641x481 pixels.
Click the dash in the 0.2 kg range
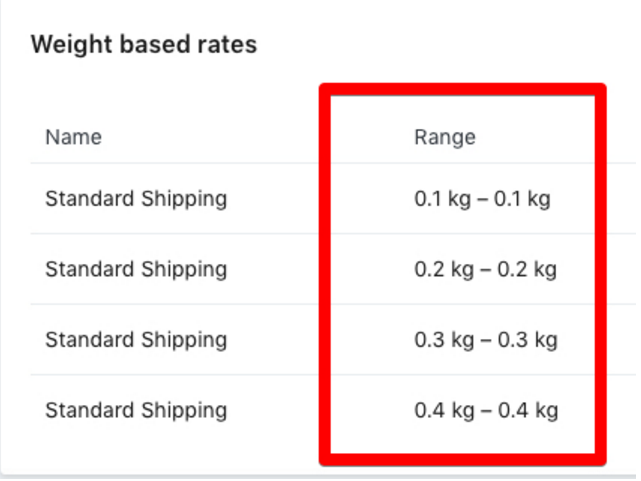(484, 270)
